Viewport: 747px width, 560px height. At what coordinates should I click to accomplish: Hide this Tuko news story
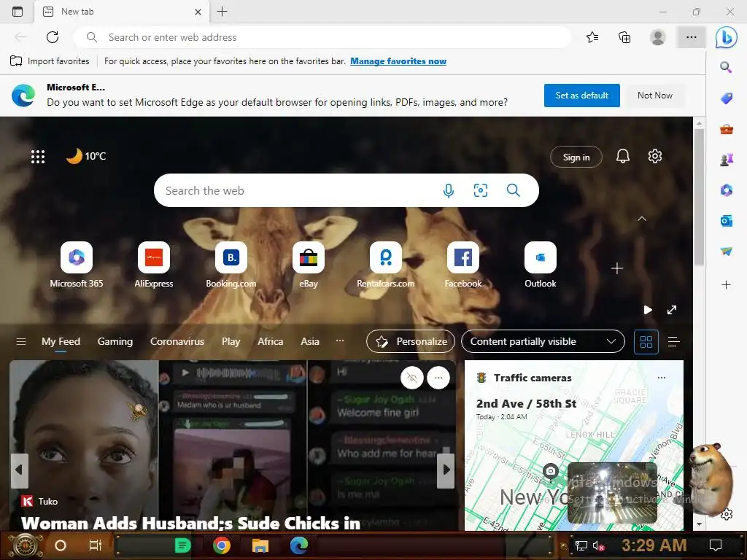tap(412, 378)
